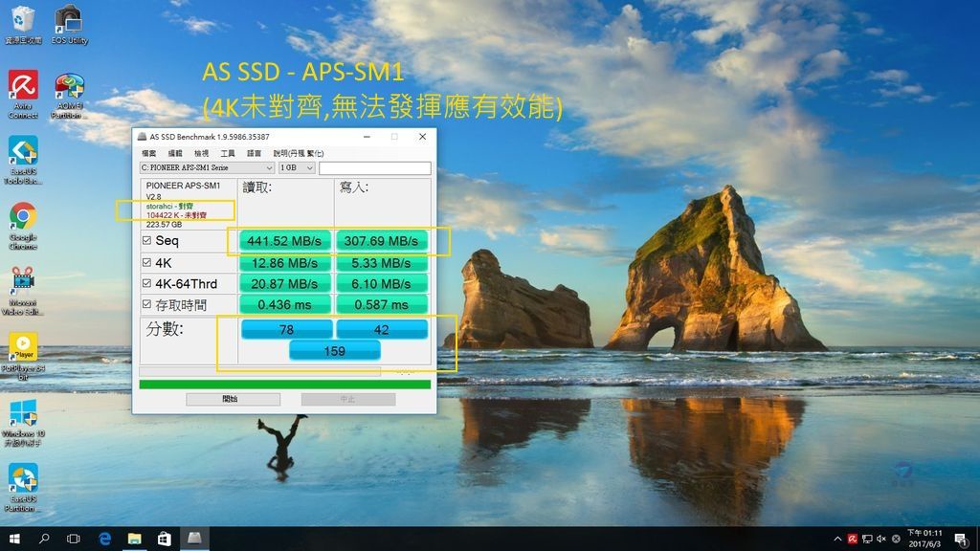The height and width of the screenshot is (551, 980).
Task: Click the green progress bar
Action: [x=284, y=385]
